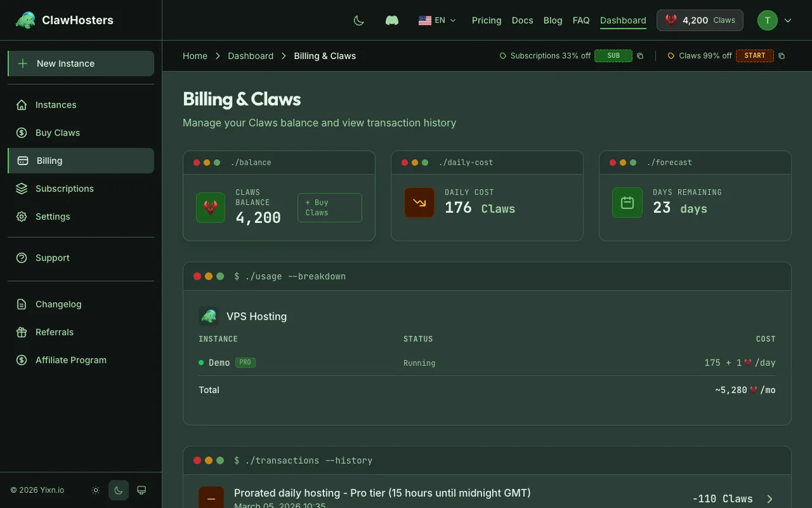Open the Pricing page from the navbar
Image resolution: width=812 pixels, height=508 pixels.
pos(486,20)
